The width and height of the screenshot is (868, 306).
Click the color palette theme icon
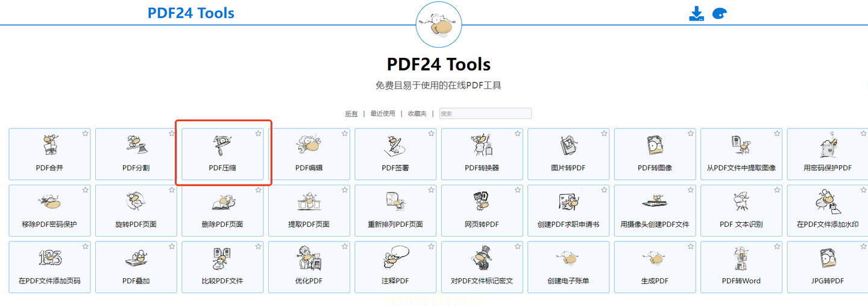(720, 14)
